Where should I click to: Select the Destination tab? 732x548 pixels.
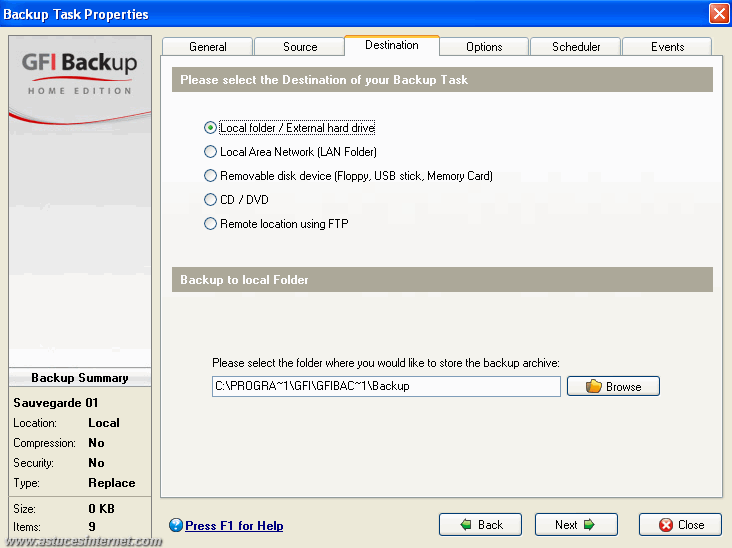click(392, 45)
